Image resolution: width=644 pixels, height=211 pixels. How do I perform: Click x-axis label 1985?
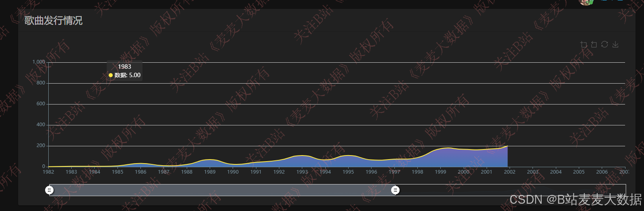pyautogui.click(x=118, y=172)
